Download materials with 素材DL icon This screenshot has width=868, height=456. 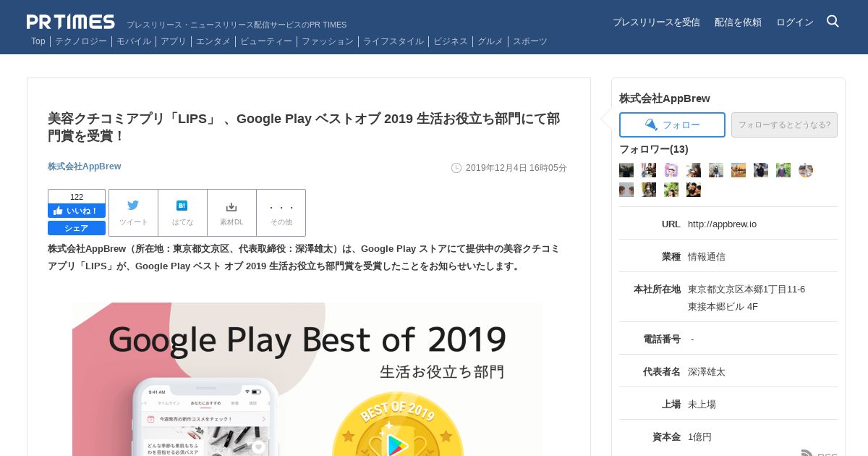pyautogui.click(x=231, y=213)
